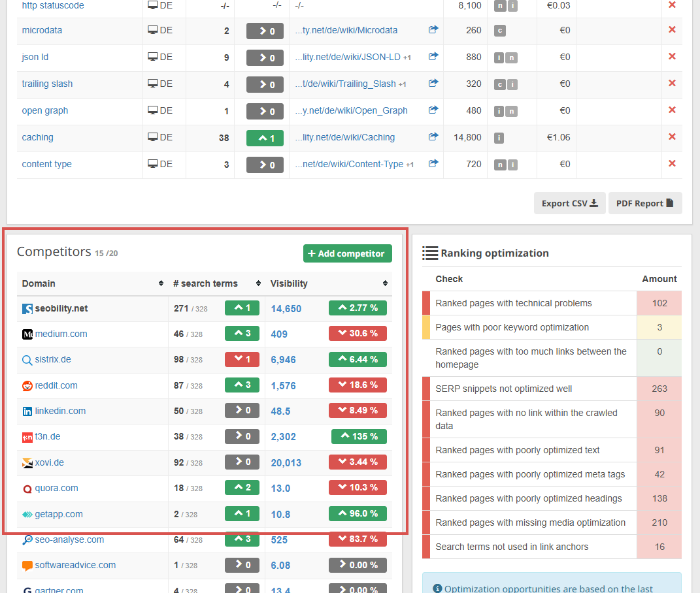The width and height of the screenshot is (700, 593).
Task: Open the seo-analyse.com competitor link
Action: point(69,539)
